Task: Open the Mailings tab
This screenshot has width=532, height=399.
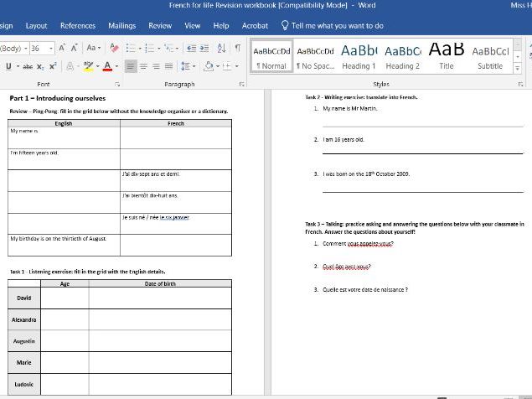Action: 122,26
